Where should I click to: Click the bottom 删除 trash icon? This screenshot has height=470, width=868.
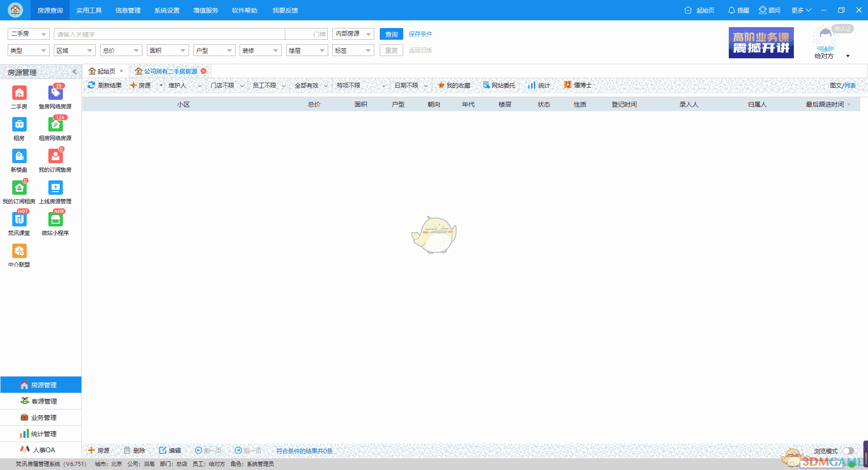click(127, 450)
